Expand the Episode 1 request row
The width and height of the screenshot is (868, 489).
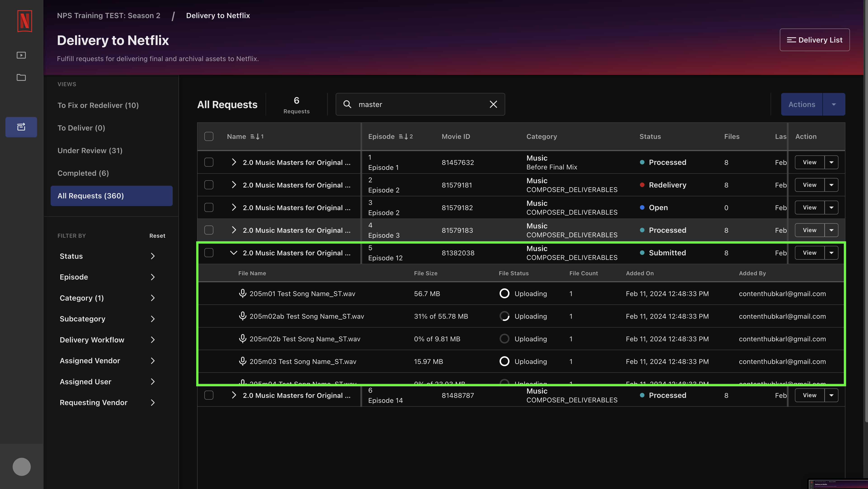[x=234, y=162]
